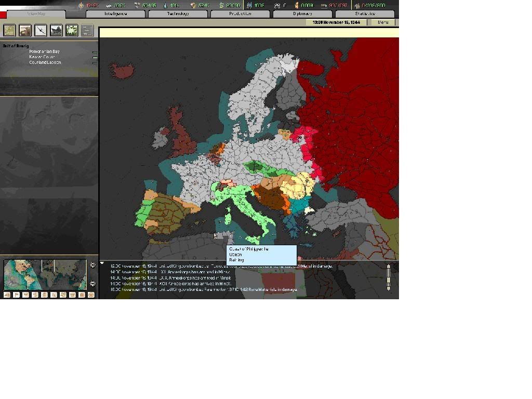Screen dimensions: 532x399
Task: Click log entry about United Kingdom bombing Palermo
Action: (204, 289)
